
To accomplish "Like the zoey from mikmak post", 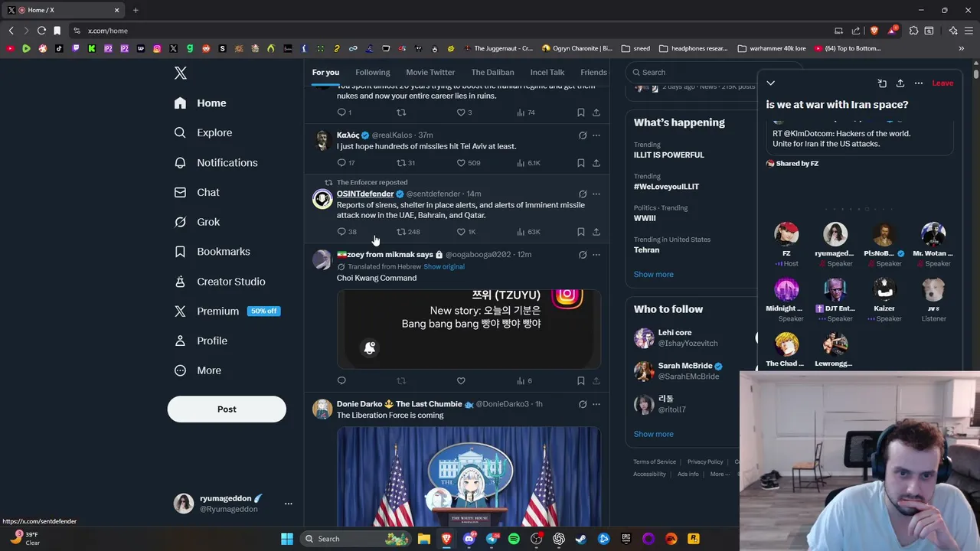I will [461, 380].
